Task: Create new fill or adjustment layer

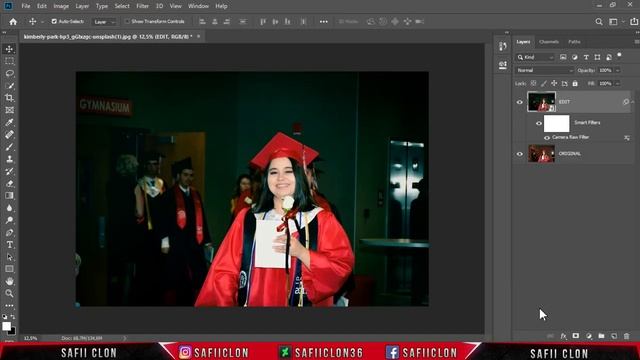Action: click(x=589, y=336)
